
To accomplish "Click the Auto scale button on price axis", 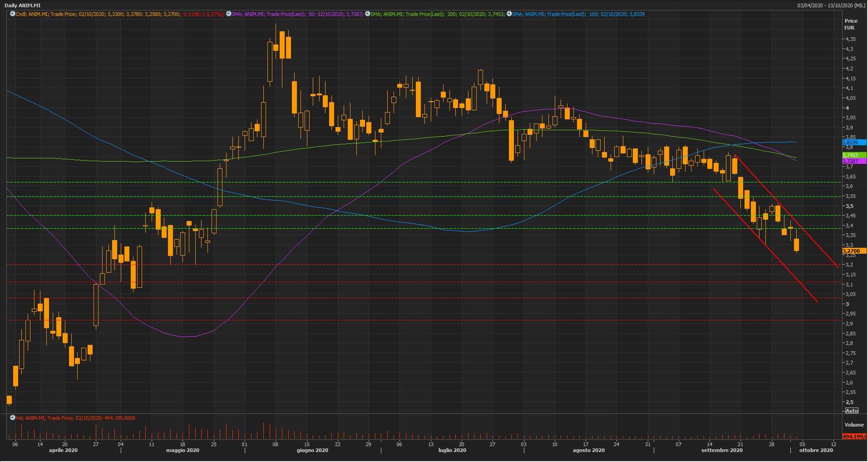I will coord(851,411).
